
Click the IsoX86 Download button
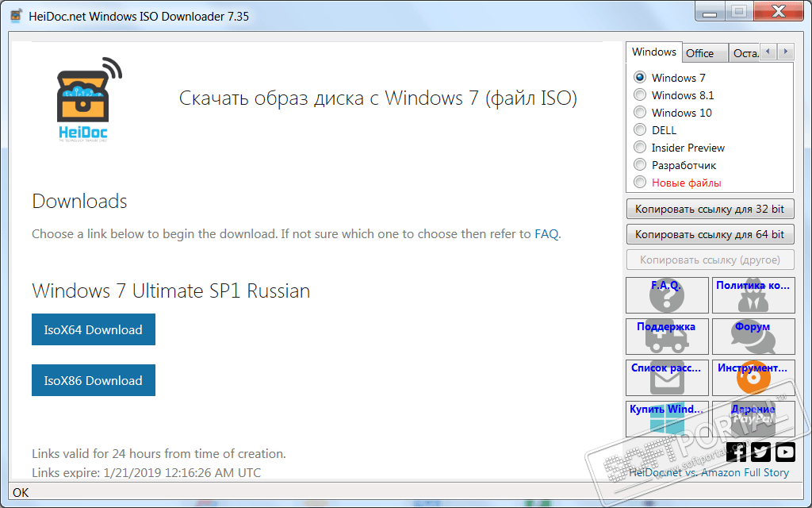point(94,380)
